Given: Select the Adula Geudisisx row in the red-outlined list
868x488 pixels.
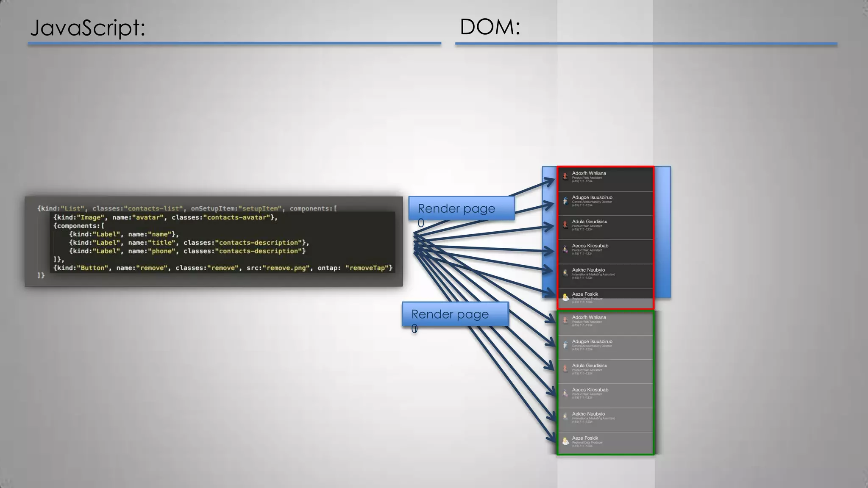Looking at the screenshot, I should [x=605, y=227].
